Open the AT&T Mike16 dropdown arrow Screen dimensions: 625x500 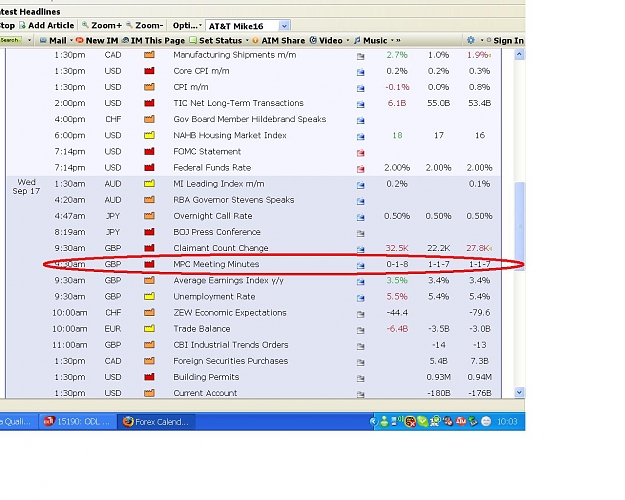[284, 26]
